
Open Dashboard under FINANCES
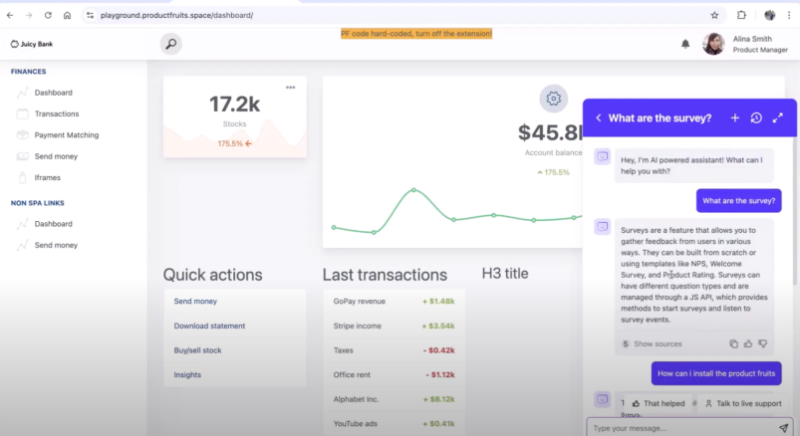pyautogui.click(x=53, y=92)
